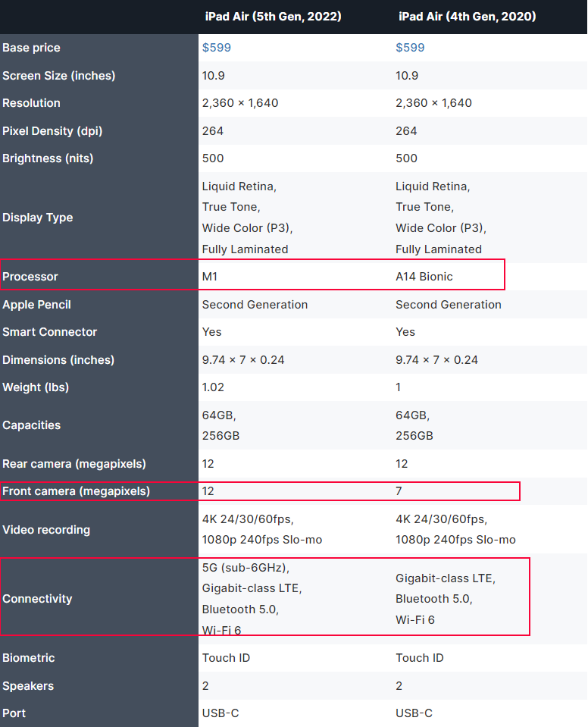The height and width of the screenshot is (727, 588).
Task: Select the 5th Gen USB-C port cell
Action: (220, 713)
